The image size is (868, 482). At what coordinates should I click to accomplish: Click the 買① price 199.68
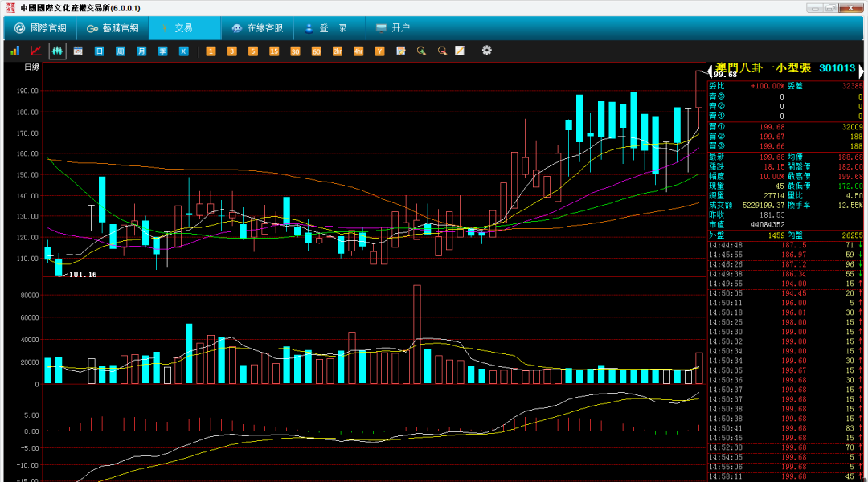click(772, 127)
